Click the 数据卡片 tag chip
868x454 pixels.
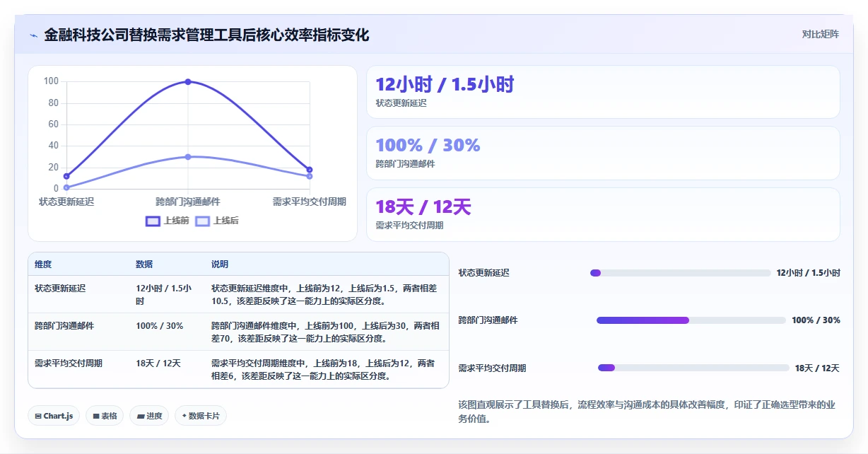(201, 416)
